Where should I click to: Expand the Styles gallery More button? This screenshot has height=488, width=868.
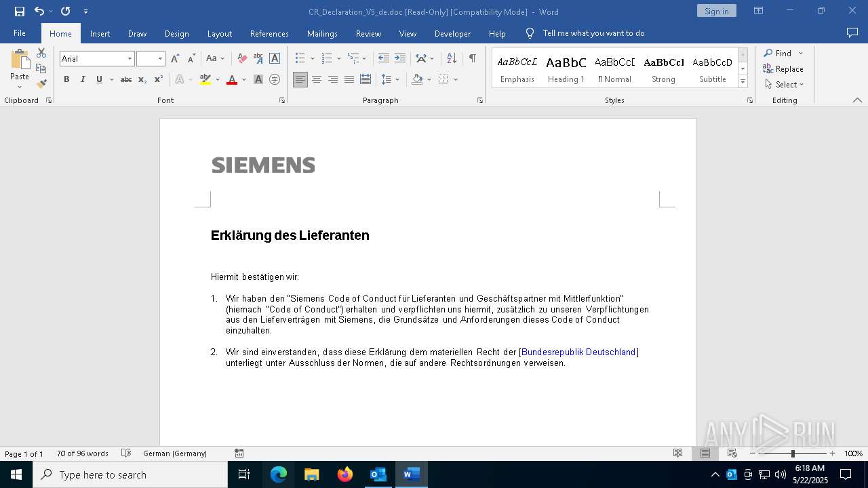tap(743, 82)
